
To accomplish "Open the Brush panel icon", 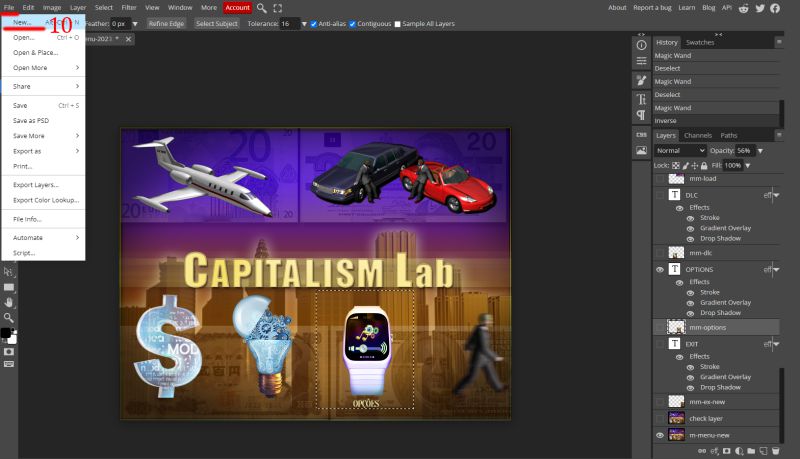I will [x=641, y=80].
